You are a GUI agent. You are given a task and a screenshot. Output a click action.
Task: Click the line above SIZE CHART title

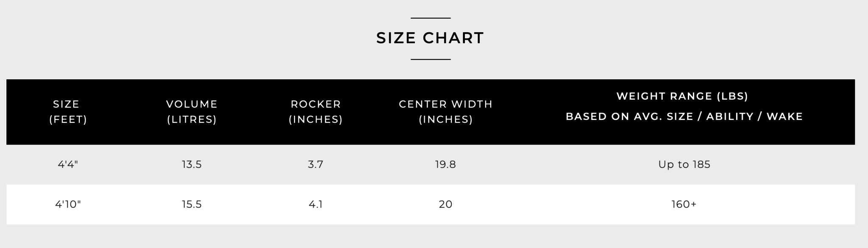pyautogui.click(x=431, y=18)
